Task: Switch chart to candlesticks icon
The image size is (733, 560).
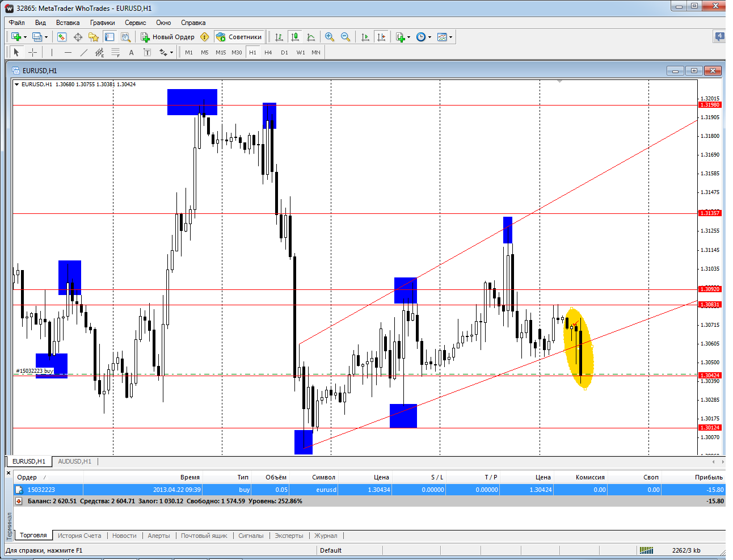Action: [x=295, y=37]
